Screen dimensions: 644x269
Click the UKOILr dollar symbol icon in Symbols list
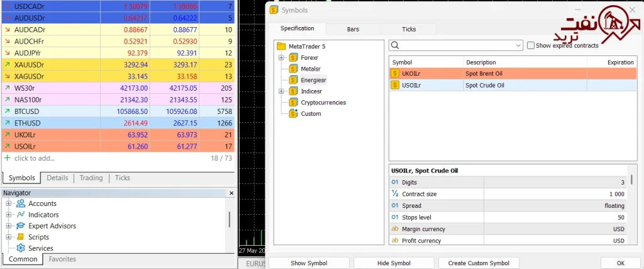[x=395, y=74]
